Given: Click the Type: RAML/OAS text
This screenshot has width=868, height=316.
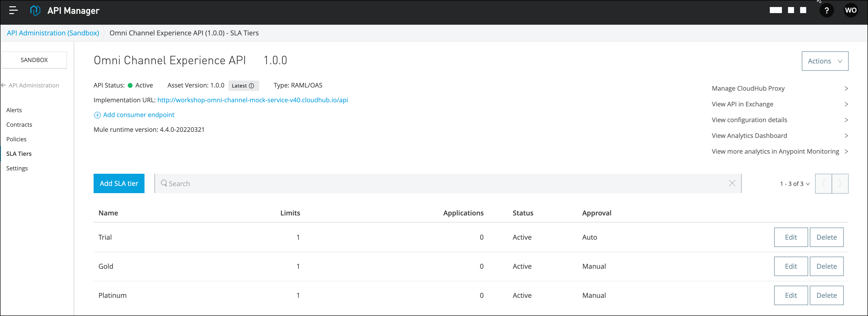Looking at the screenshot, I should (297, 85).
